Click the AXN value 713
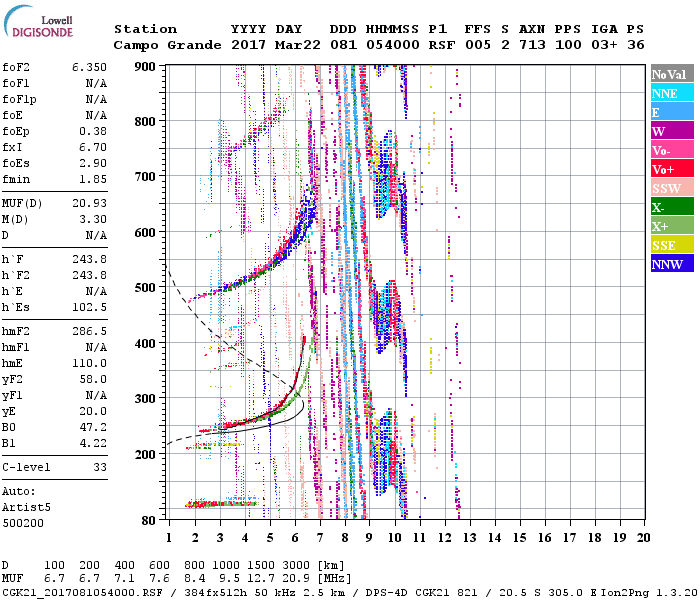 [532, 45]
